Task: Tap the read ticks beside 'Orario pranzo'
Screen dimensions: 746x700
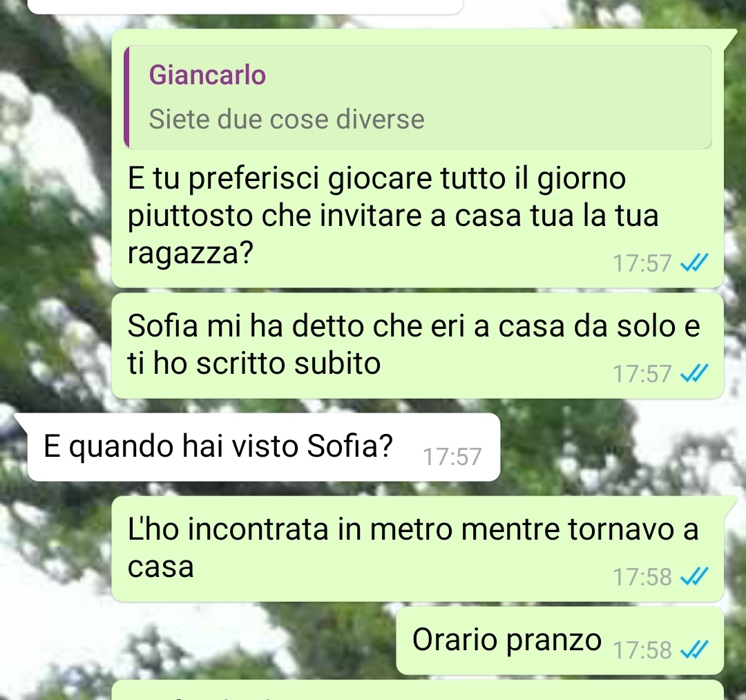Action: click(x=695, y=650)
